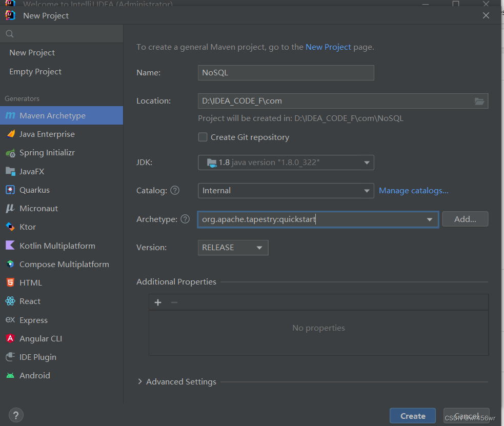Choose Java Enterprise generator

click(62, 134)
